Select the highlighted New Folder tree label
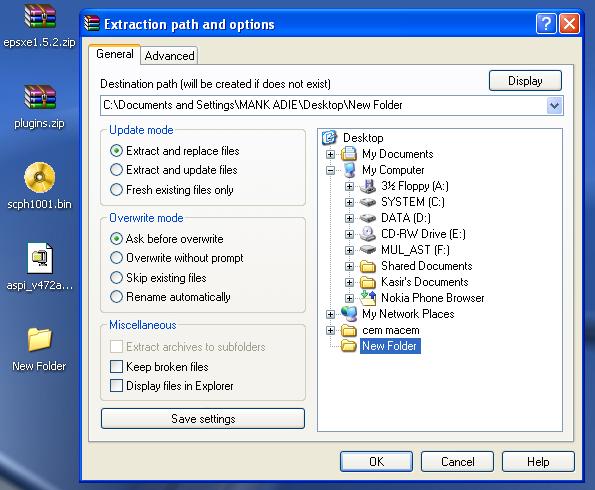The height and width of the screenshot is (490, 595). point(390,346)
